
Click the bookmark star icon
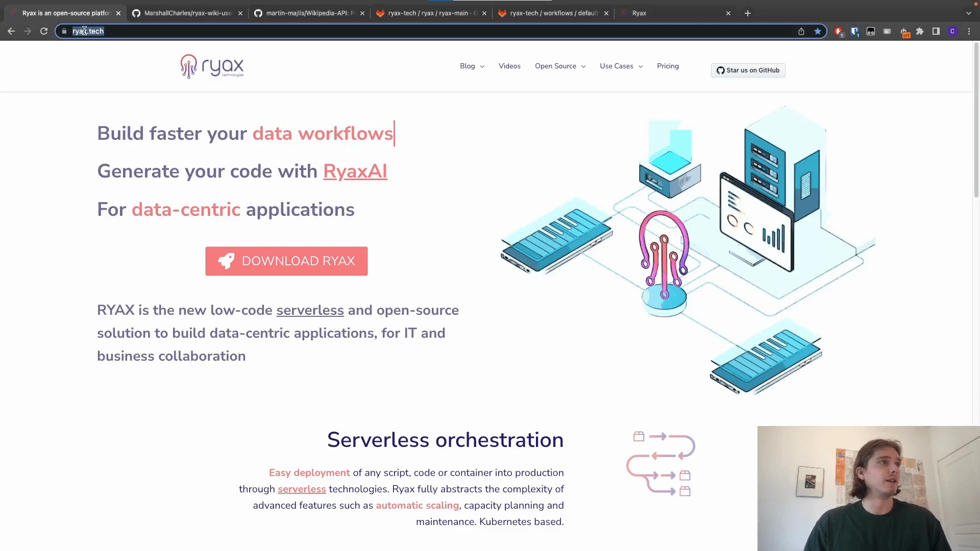tap(818, 31)
